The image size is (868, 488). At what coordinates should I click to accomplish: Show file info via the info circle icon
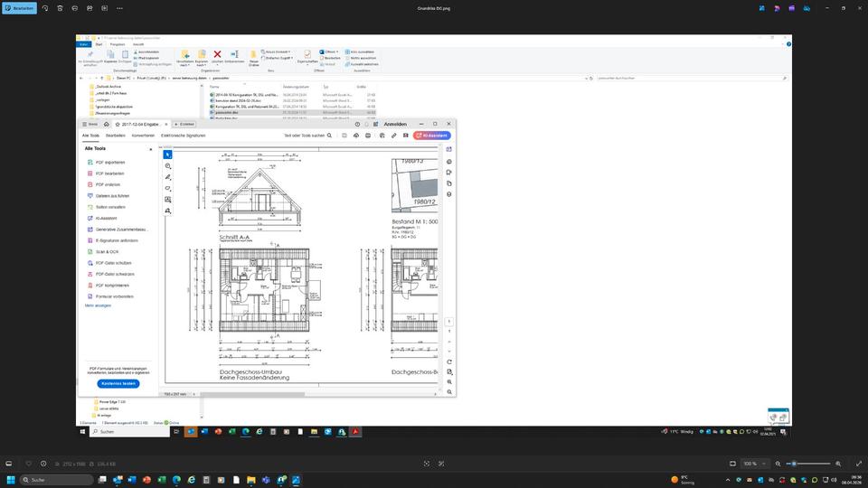coord(43,464)
